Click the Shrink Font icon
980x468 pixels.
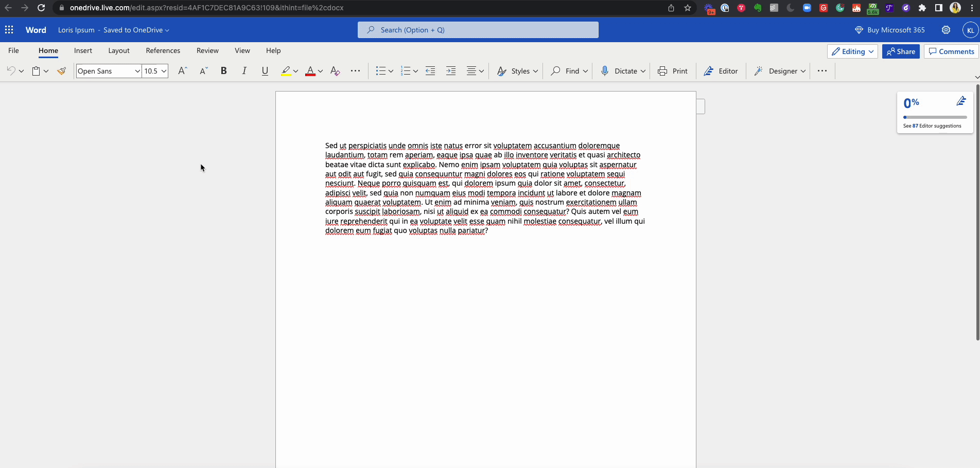(x=203, y=71)
